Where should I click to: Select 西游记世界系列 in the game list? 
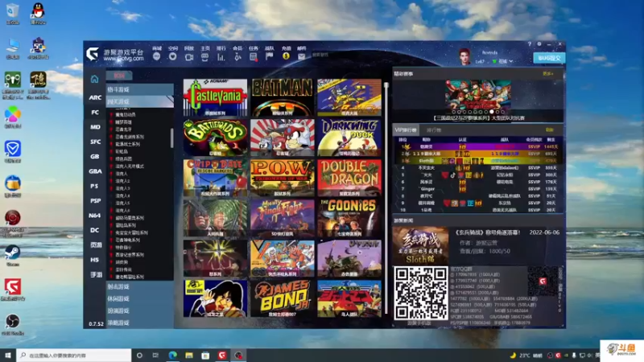coord(130,254)
